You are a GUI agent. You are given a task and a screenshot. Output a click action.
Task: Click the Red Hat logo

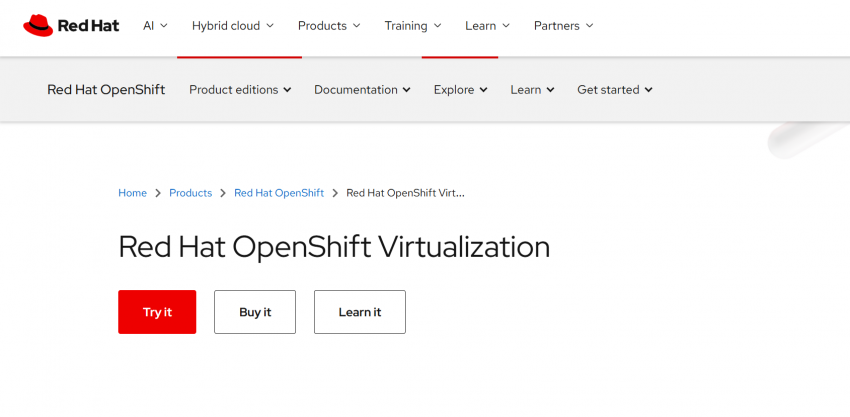71,25
